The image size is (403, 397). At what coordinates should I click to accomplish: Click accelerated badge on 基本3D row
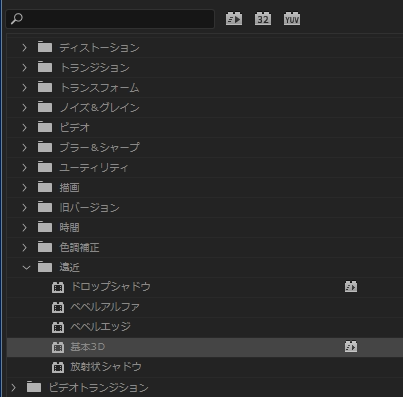tap(351, 347)
